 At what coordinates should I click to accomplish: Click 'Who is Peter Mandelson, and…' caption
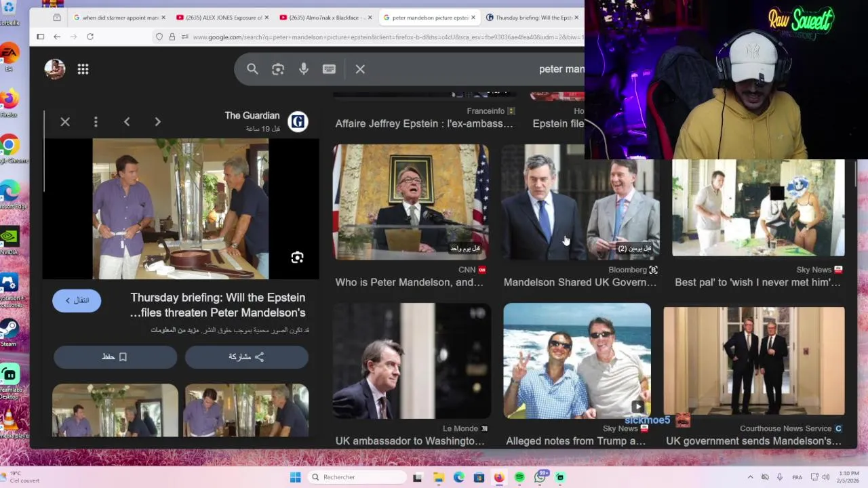tap(409, 282)
